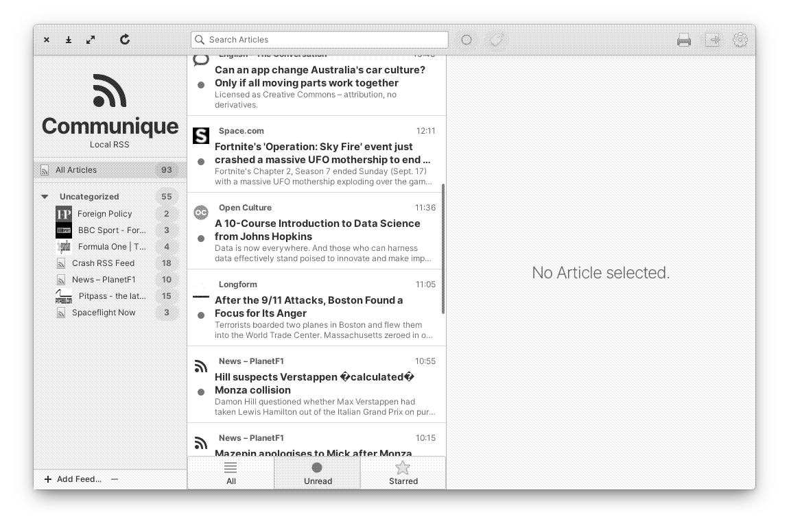Click the Communique RSS logo
Screen dimensions: 789x532
(x=110, y=90)
